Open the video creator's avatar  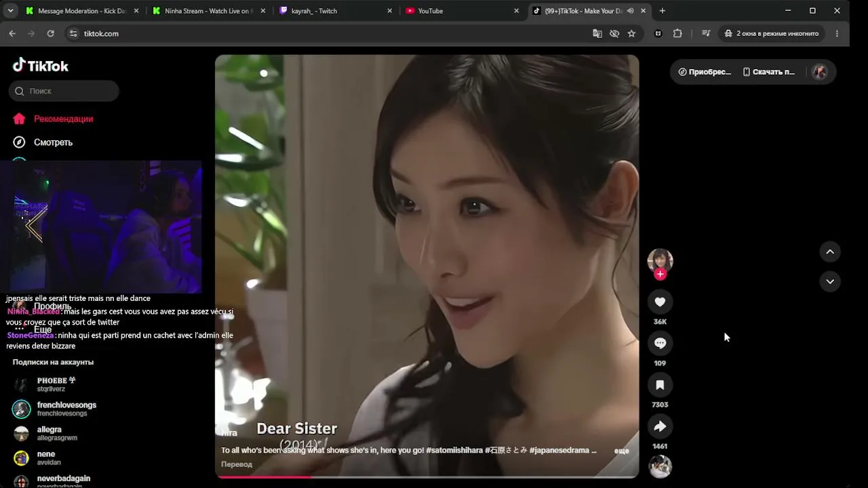coord(660,260)
